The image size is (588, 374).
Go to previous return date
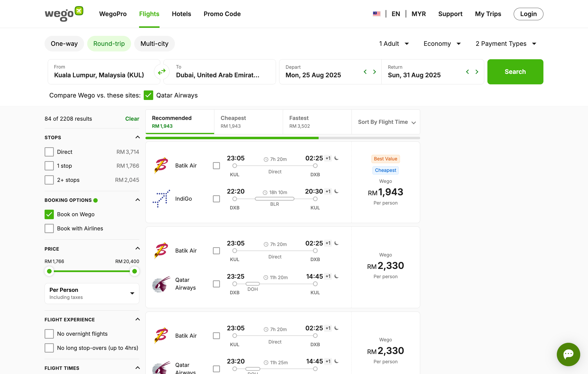[x=467, y=72]
